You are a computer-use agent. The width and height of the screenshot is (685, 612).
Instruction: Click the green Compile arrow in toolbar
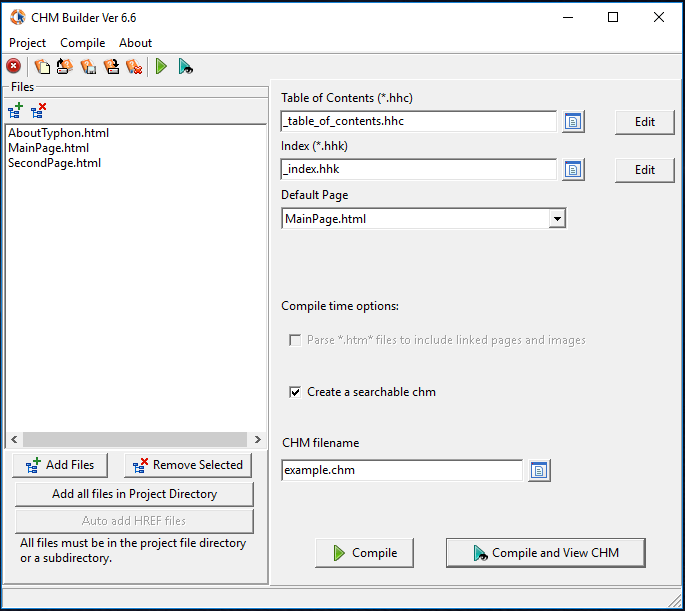pyautogui.click(x=161, y=66)
